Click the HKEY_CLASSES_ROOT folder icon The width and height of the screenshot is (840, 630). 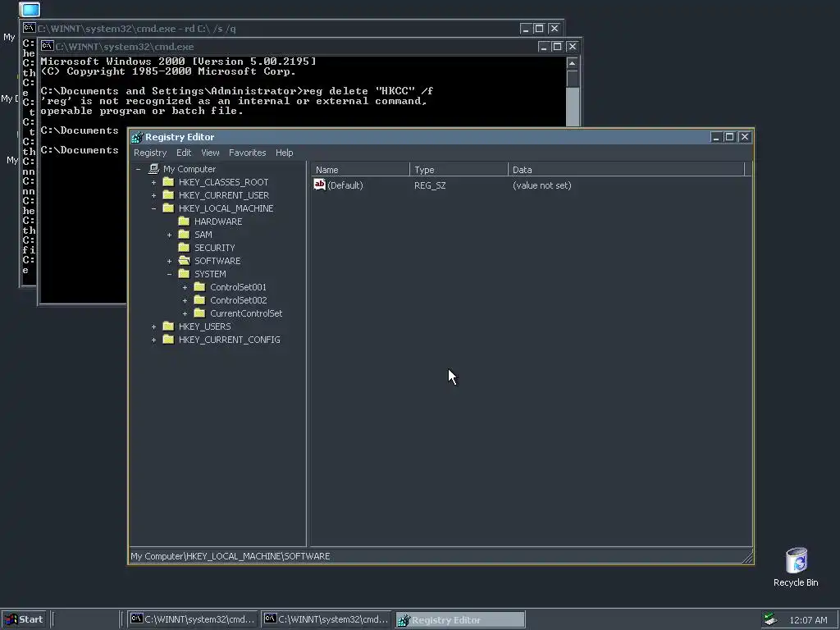(168, 181)
